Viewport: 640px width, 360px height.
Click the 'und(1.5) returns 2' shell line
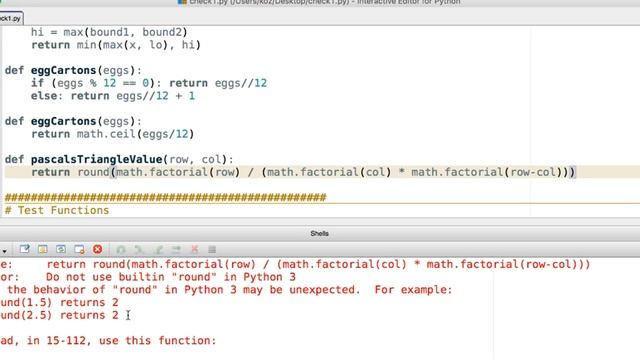pos(60,303)
